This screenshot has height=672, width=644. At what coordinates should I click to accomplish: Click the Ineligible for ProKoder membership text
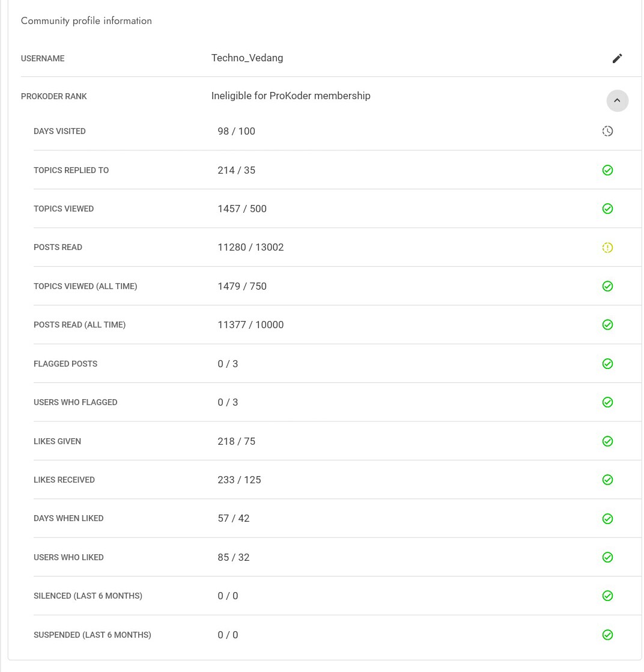[291, 96]
